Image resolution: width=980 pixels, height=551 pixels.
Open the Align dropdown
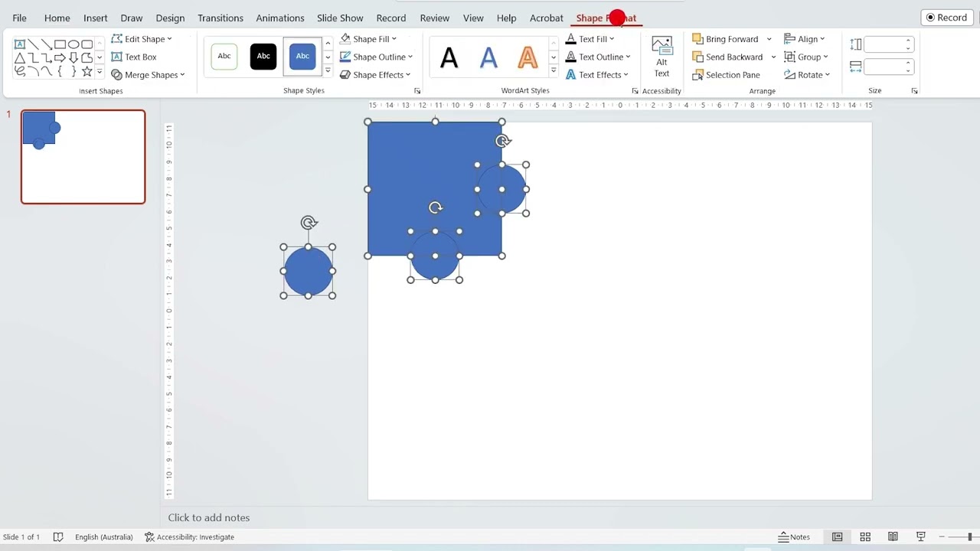tap(805, 39)
